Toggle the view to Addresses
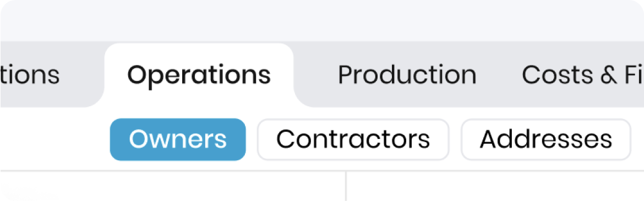Image resolution: width=644 pixels, height=201 pixels. click(x=546, y=139)
